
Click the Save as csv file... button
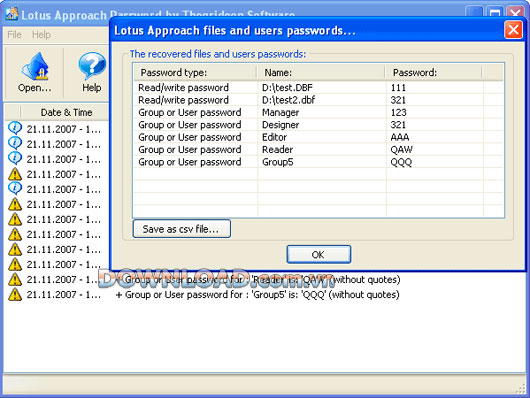[x=182, y=229]
